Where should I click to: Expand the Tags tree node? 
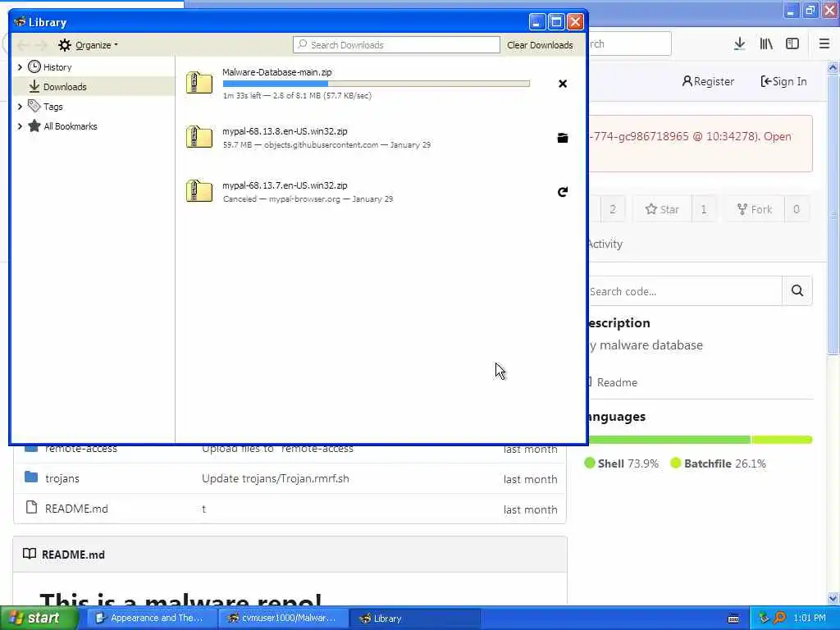[x=20, y=107]
